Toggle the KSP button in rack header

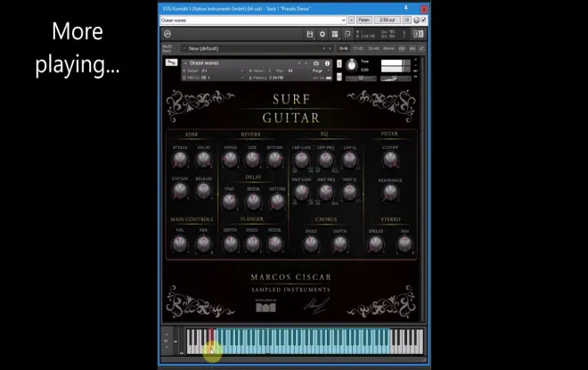[x=402, y=48]
